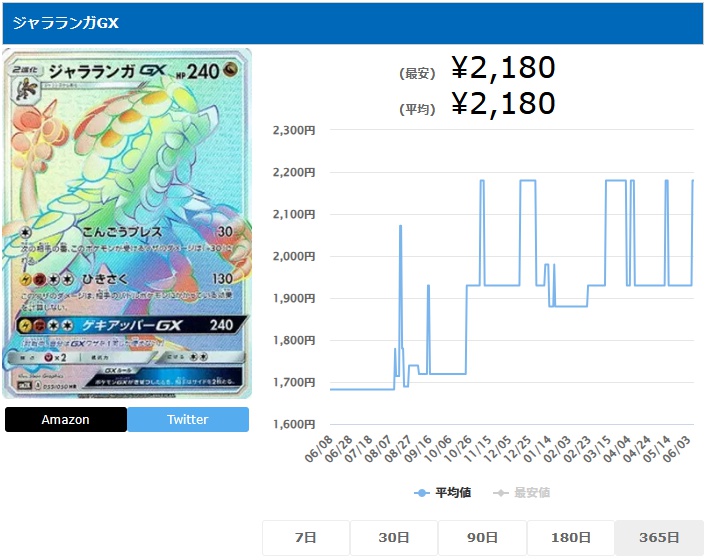Click the average price ¥2,180 value
The width and height of the screenshot is (708, 560).
(x=503, y=103)
